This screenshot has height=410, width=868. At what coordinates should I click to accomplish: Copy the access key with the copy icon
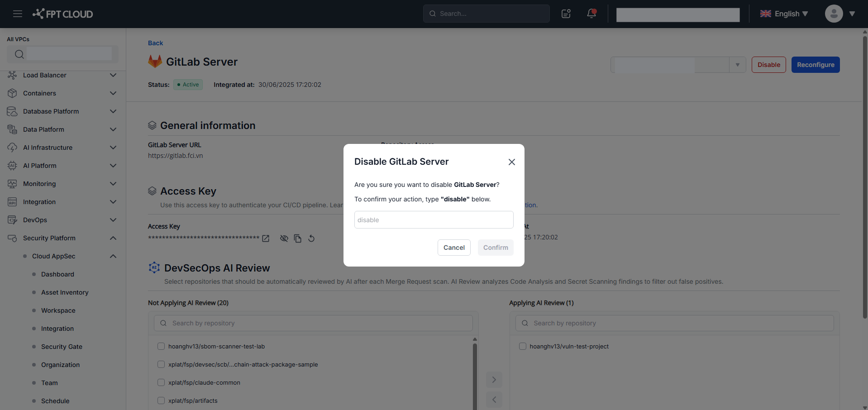click(x=297, y=238)
